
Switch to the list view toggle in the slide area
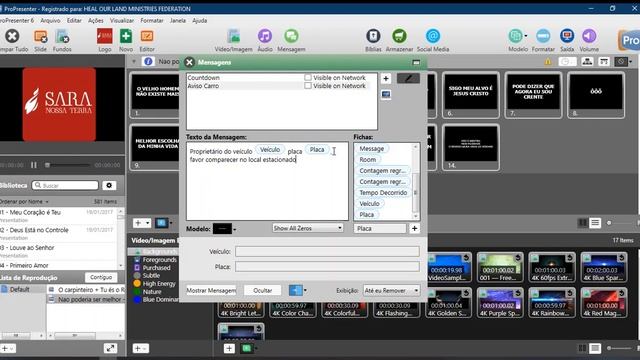595,223
